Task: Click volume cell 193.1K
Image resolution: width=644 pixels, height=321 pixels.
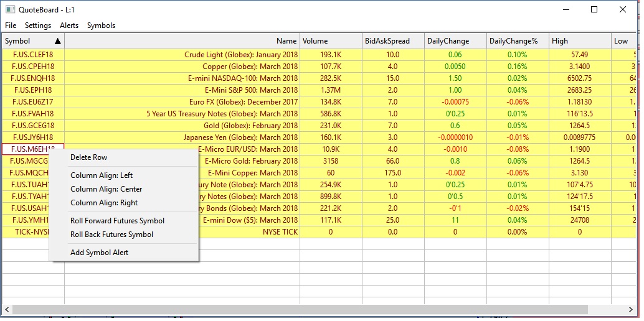Action: pyautogui.click(x=331, y=55)
